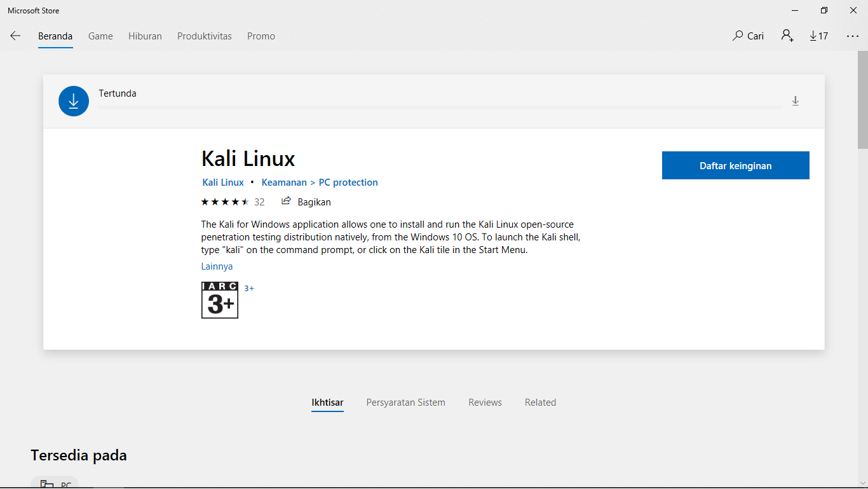Select the Persyaratan Sistem tab
Screen dimensions: 868x489
pos(406,403)
